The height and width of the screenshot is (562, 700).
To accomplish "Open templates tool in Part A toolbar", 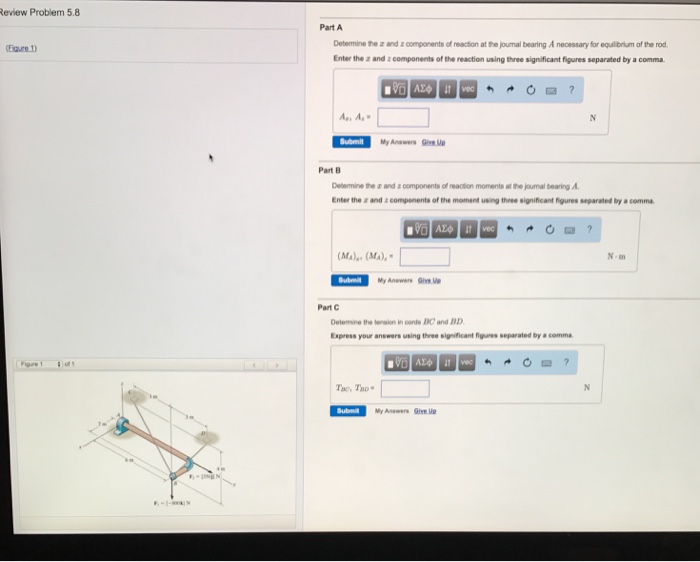I will pyautogui.click(x=394, y=89).
